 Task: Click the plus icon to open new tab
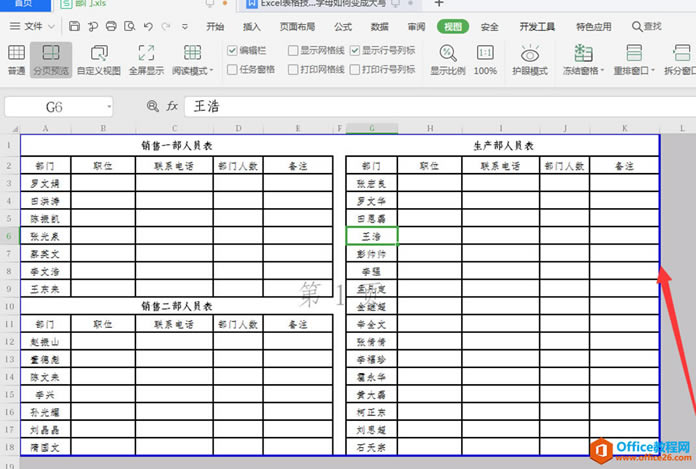pos(439,4)
